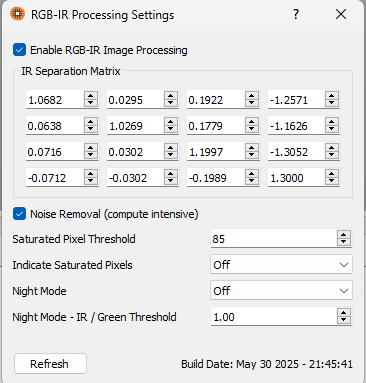Decrement the -1.3052 matrix value

[x=331, y=155]
